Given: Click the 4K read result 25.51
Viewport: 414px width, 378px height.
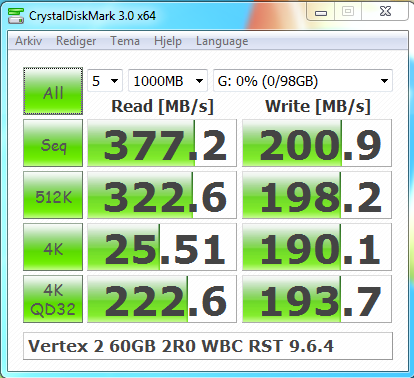Looking at the screenshot, I should point(162,247).
